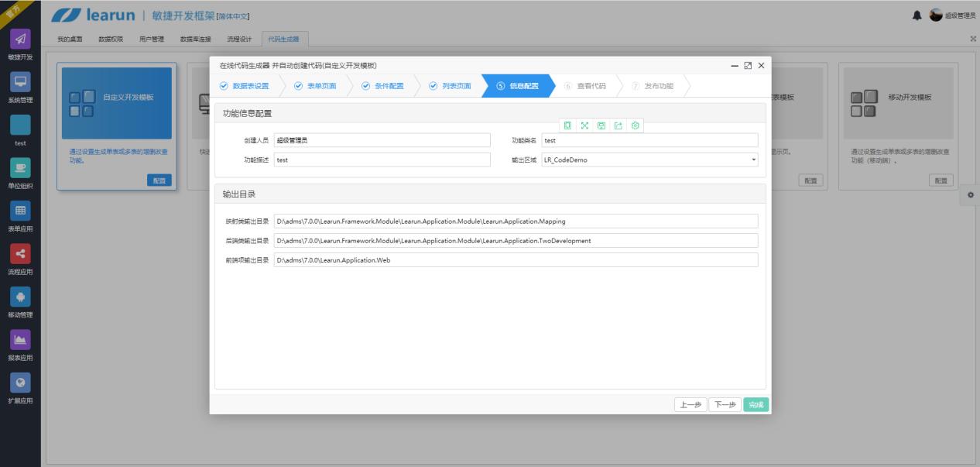The image size is (980, 467).
Task: Switch to 代码生成器 tab
Action: pos(283,39)
